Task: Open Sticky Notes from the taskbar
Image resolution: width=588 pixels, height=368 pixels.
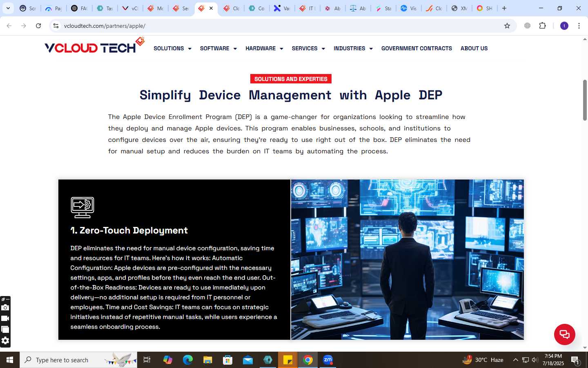Action: click(288, 360)
